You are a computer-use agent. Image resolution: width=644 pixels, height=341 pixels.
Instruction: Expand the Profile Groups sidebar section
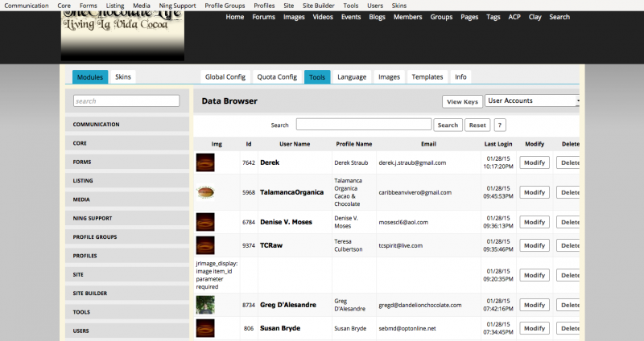pos(127,237)
